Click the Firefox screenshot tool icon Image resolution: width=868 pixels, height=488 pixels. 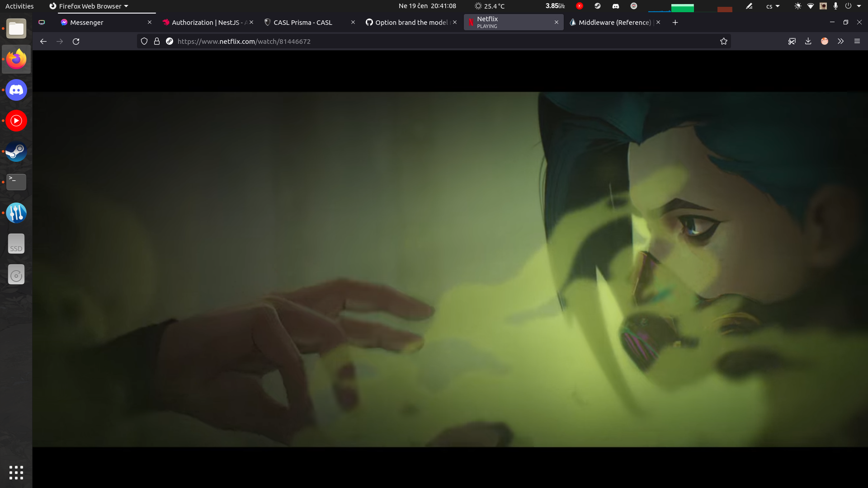tap(792, 41)
